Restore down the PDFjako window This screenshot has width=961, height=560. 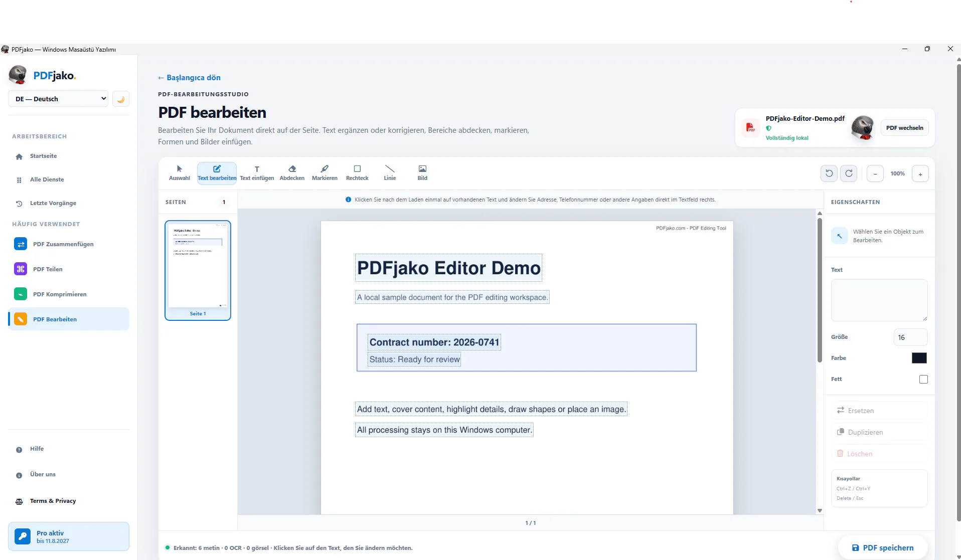[x=927, y=49]
